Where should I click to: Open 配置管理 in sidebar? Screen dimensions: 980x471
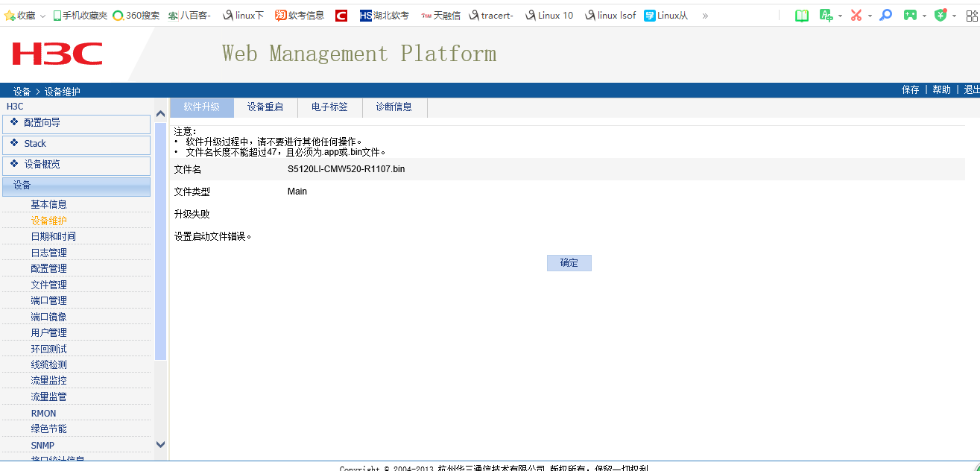tap(48, 268)
